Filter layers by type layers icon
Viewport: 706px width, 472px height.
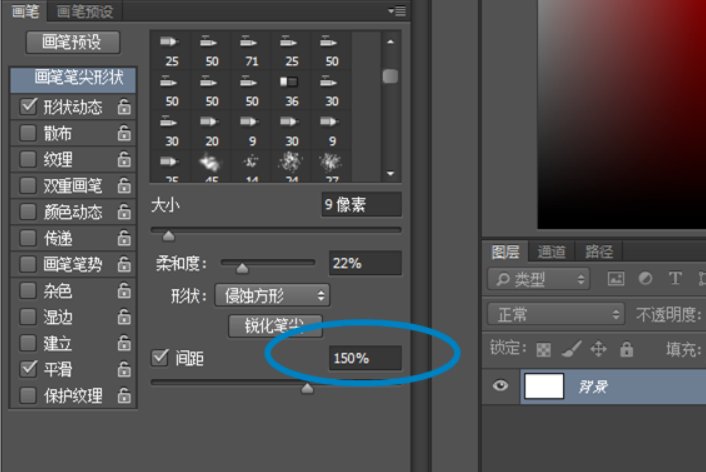(675, 279)
